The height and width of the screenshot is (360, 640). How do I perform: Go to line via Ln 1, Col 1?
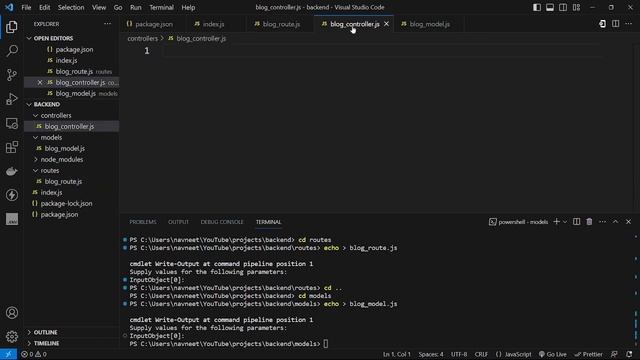[396, 354]
